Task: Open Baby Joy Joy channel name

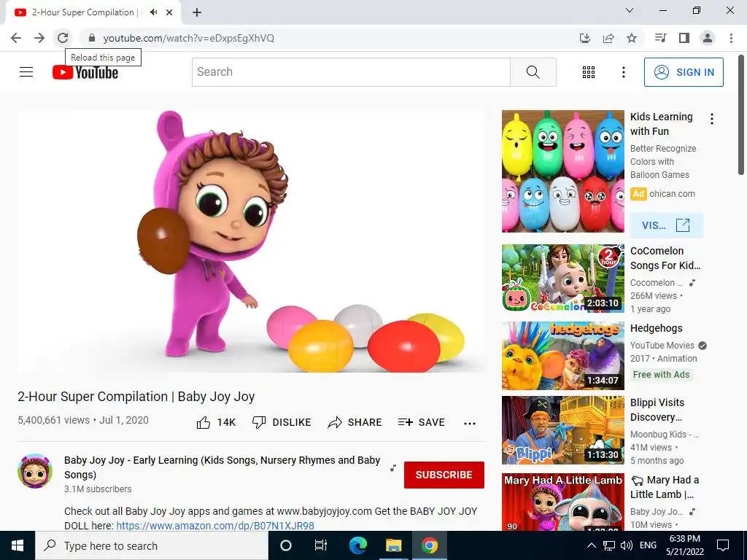Action: [x=222, y=467]
